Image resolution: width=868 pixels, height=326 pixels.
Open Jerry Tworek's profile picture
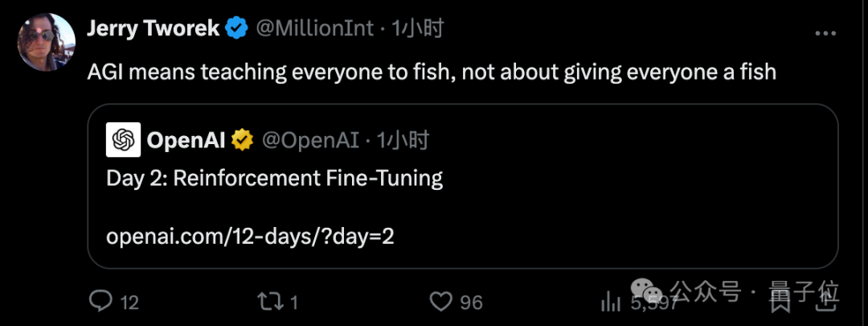pos(42,40)
